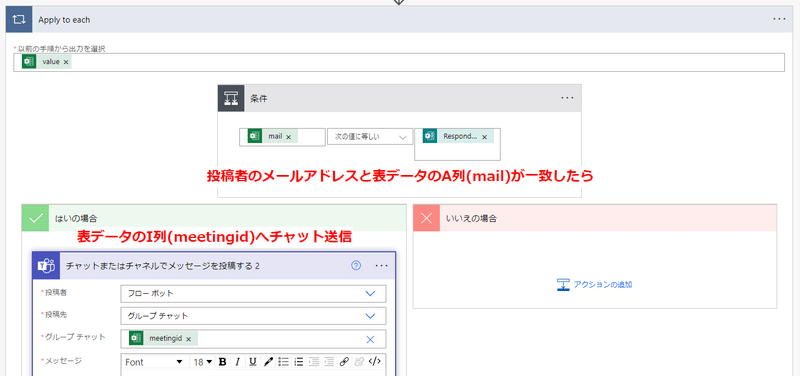The image size is (800, 376).
Task: Click the メッセージ field label
Action: tap(63, 361)
